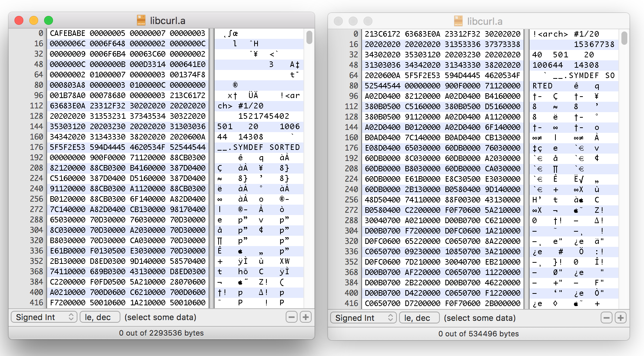Click '__.SYMDEF SORTED' text in left window

[x=259, y=147]
